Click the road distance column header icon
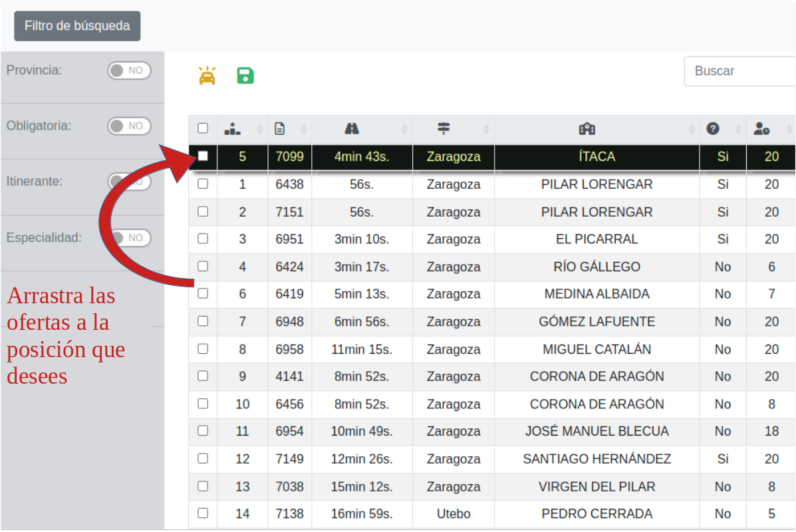796x532 pixels. (x=352, y=129)
